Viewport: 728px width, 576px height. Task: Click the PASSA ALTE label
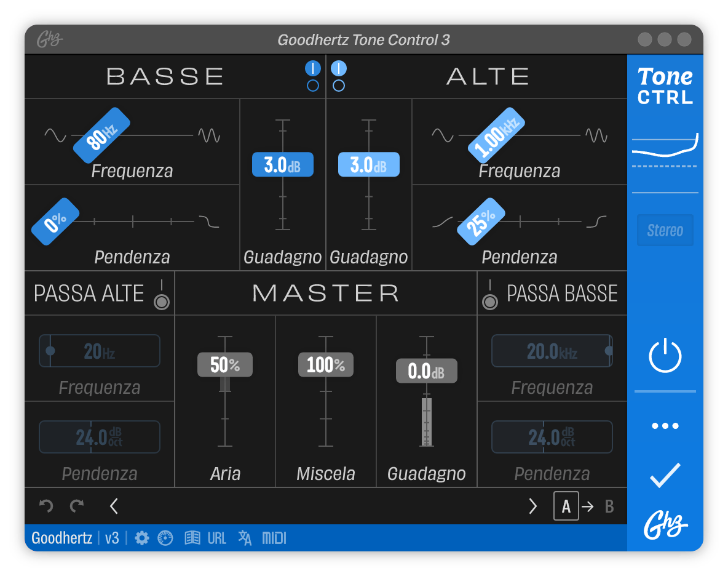(89, 294)
